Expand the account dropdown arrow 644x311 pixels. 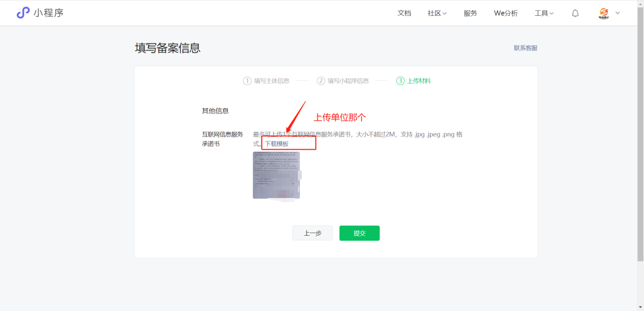point(618,13)
